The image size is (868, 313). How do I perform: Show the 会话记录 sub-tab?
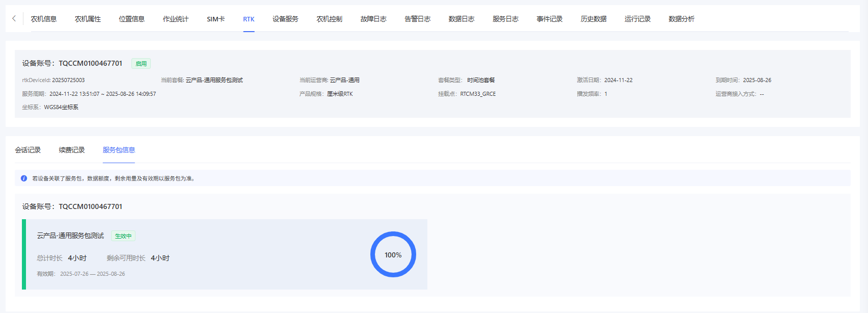[28, 150]
